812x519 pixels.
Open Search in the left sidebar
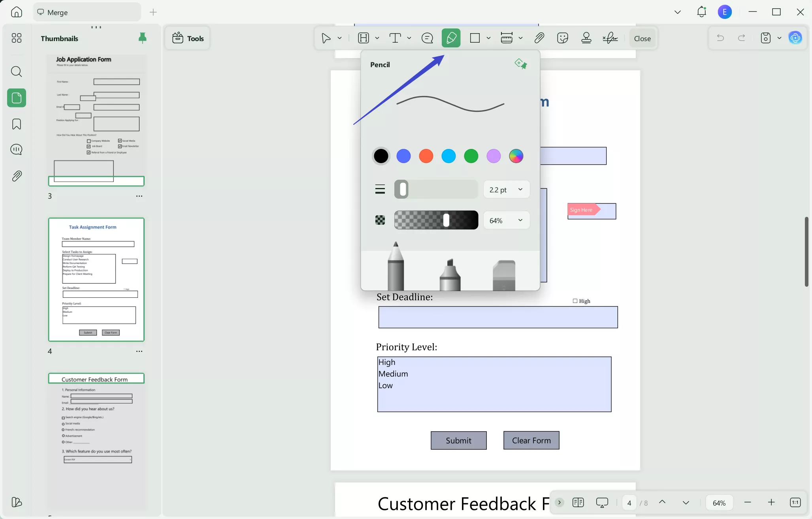16,71
